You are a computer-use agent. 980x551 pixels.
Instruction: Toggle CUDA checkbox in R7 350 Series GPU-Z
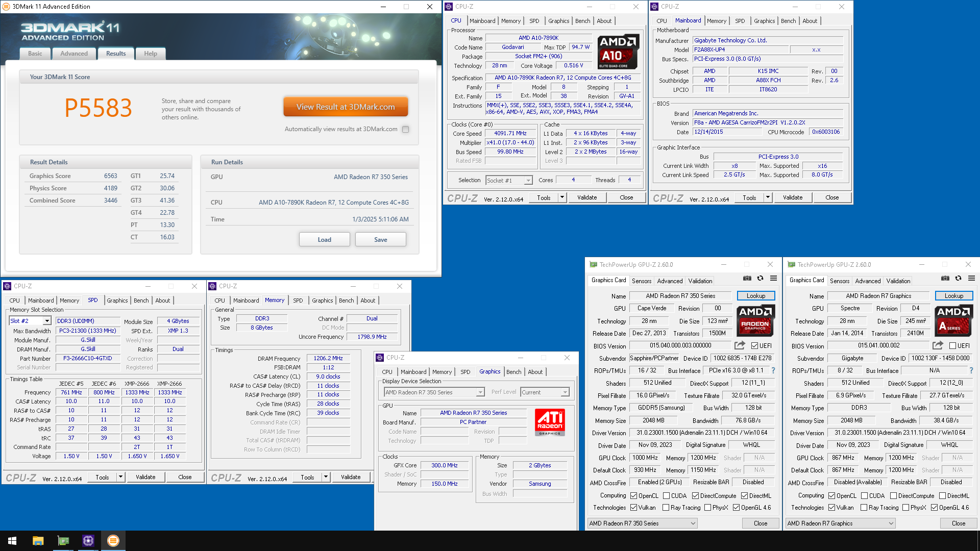(666, 495)
